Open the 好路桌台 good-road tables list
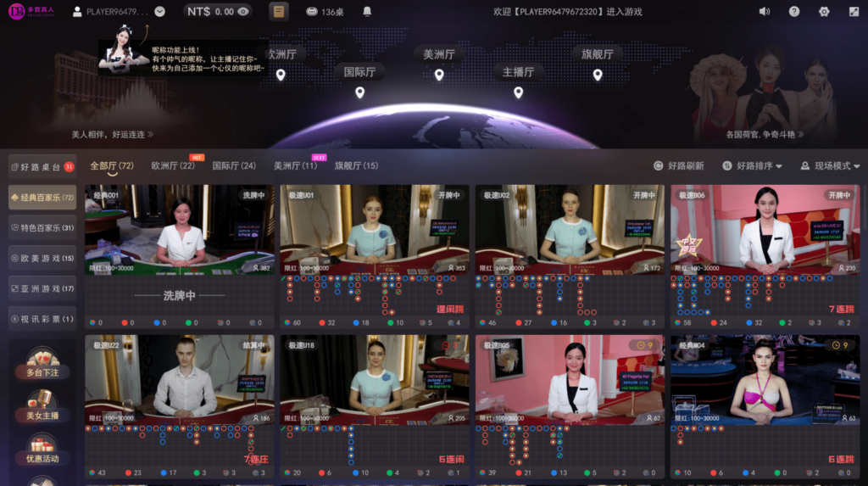 42,167
